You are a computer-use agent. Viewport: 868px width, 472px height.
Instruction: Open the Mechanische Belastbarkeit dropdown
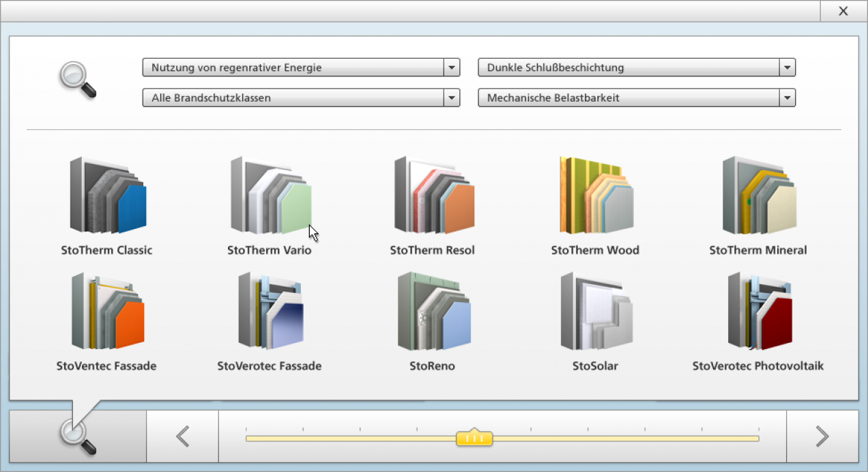pos(787,98)
